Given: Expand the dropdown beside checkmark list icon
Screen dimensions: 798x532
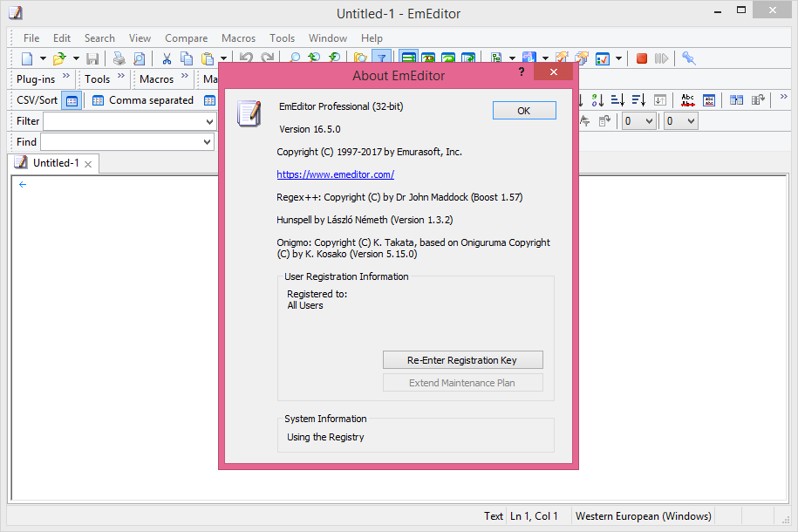Looking at the screenshot, I should (x=618, y=59).
